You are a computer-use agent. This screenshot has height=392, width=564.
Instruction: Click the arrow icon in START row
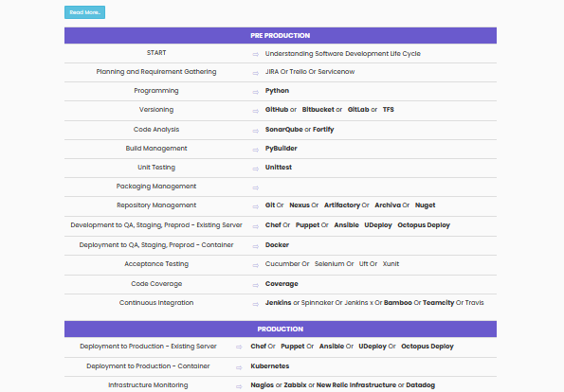pyautogui.click(x=255, y=54)
